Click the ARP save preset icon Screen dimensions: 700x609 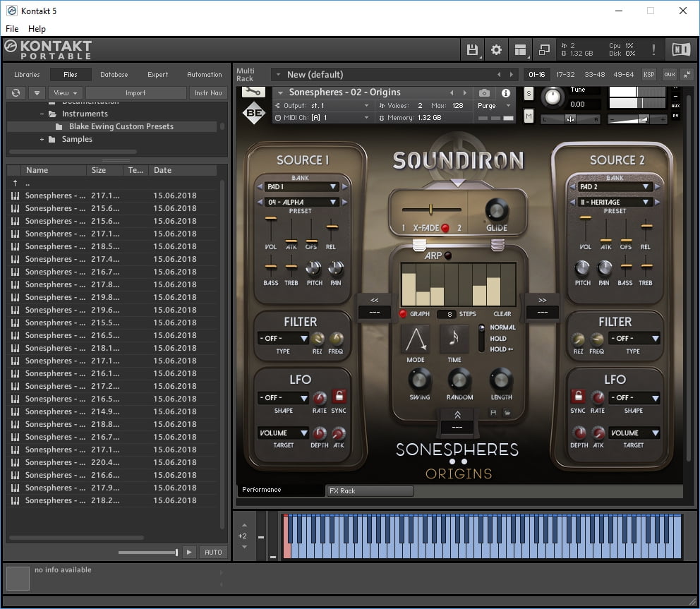tap(493, 413)
